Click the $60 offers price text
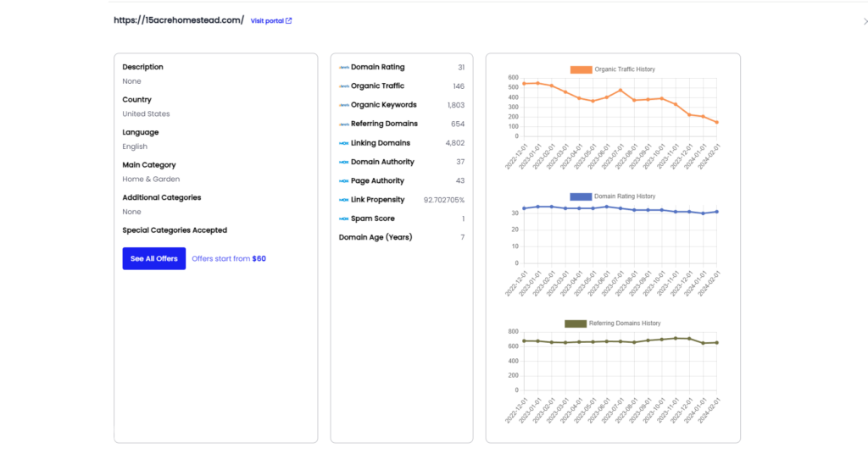The image size is (868, 459). click(259, 258)
